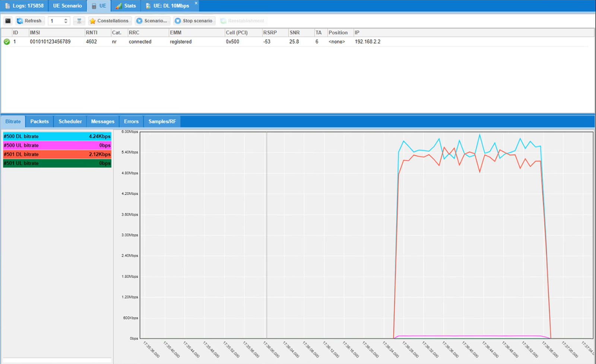Click the Position column header
The height and width of the screenshot is (364, 596).
pyautogui.click(x=340, y=33)
